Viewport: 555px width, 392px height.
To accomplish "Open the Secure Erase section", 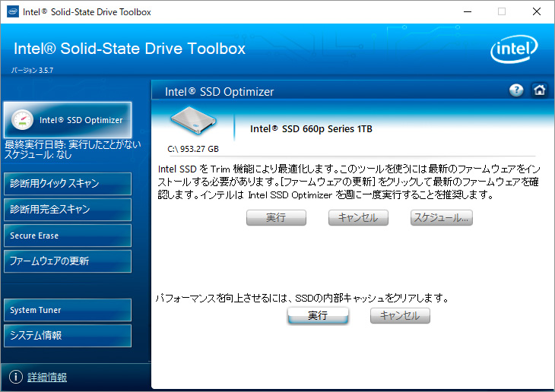I will 68,236.
